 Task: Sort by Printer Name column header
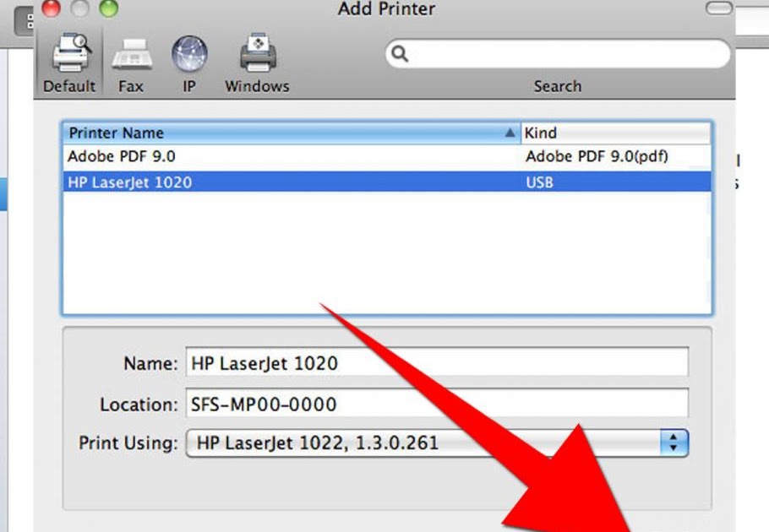click(292, 133)
